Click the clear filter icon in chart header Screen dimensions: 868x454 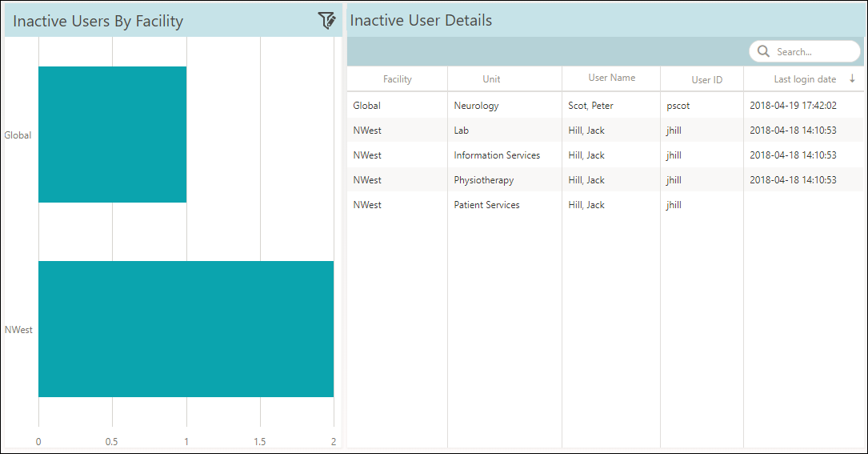click(x=326, y=21)
